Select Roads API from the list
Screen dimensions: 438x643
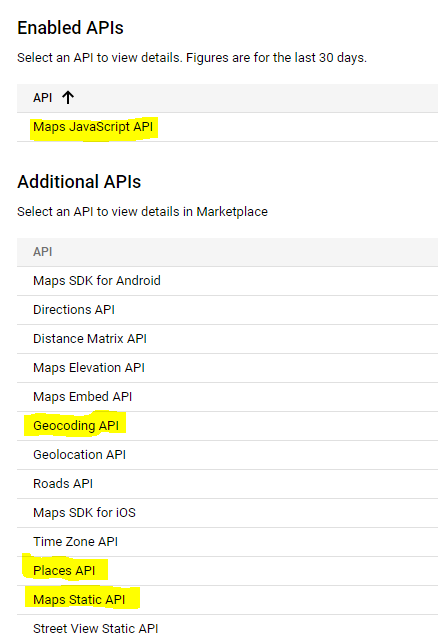[x=63, y=483]
